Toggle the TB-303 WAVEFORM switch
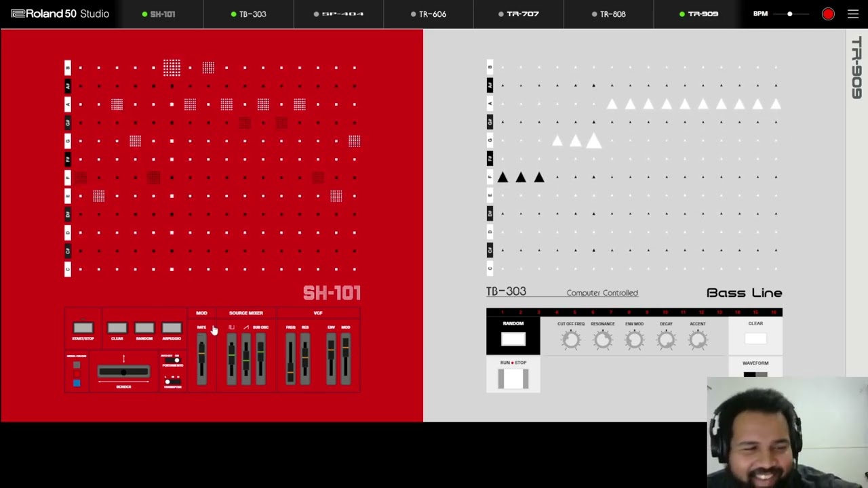This screenshot has width=868, height=488. (755, 374)
